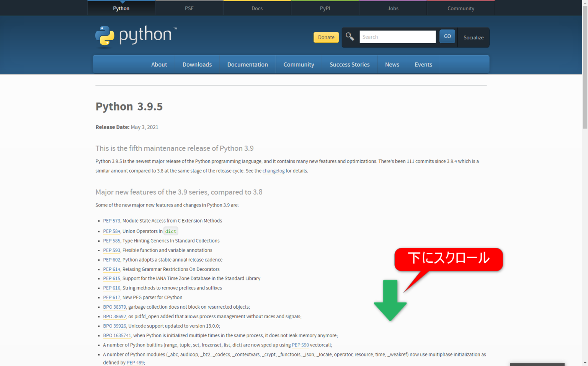Open the Community navigation menu
Screen dimensions: 588x366
pyautogui.click(x=299, y=64)
